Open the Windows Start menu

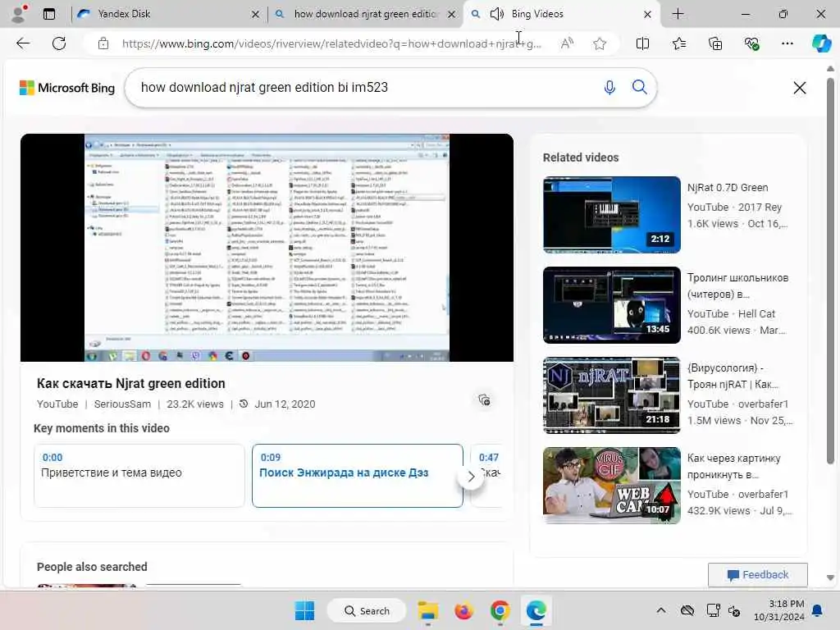point(305,610)
